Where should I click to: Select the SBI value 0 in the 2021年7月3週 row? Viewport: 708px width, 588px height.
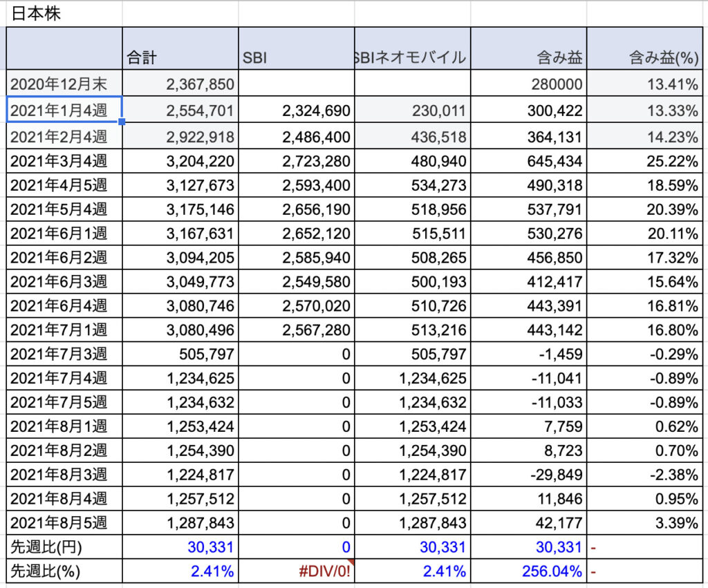pos(296,354)
